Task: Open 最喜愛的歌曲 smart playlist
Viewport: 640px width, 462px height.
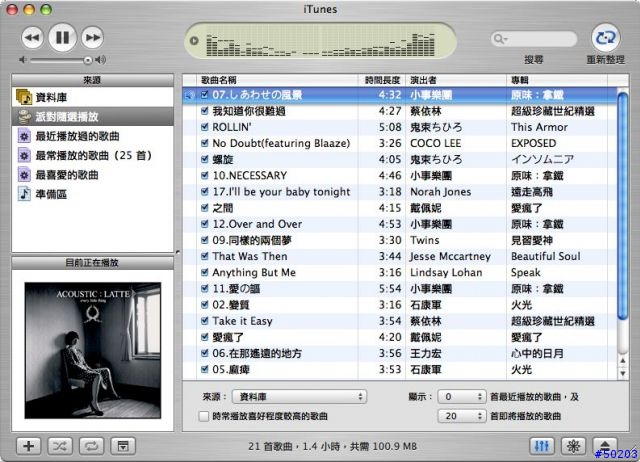Action: [93, 175]
